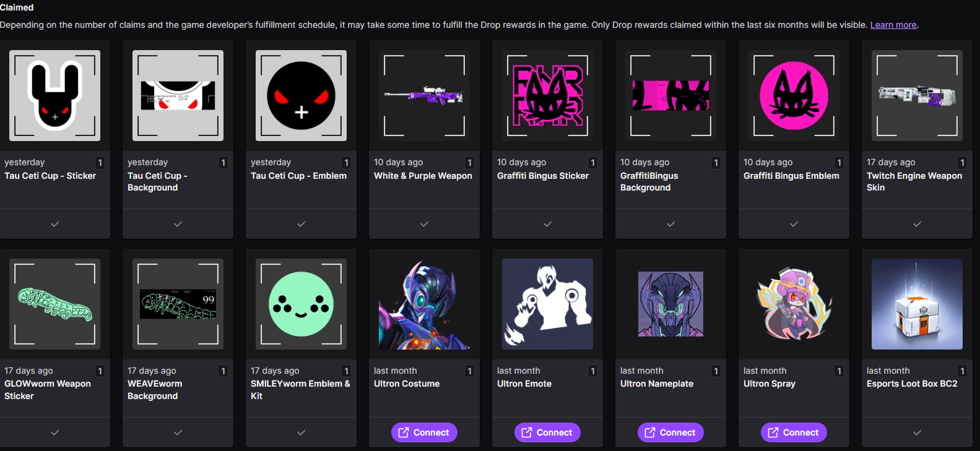Click Connect for the Ultron Nameplate drop
This screenshot has height=451, width=980.
(670, 432)
